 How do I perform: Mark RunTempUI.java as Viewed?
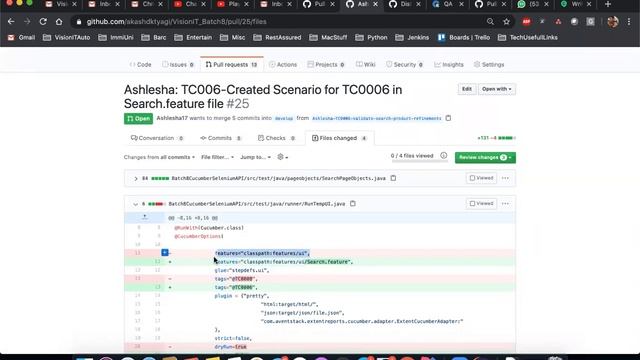pyautogui.click(x=481, y=203)
